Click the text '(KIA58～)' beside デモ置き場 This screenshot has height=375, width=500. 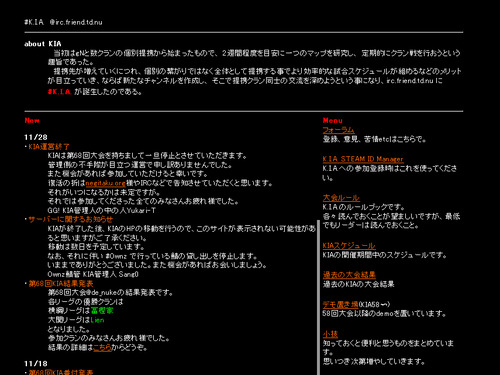(x=374, y=304)
